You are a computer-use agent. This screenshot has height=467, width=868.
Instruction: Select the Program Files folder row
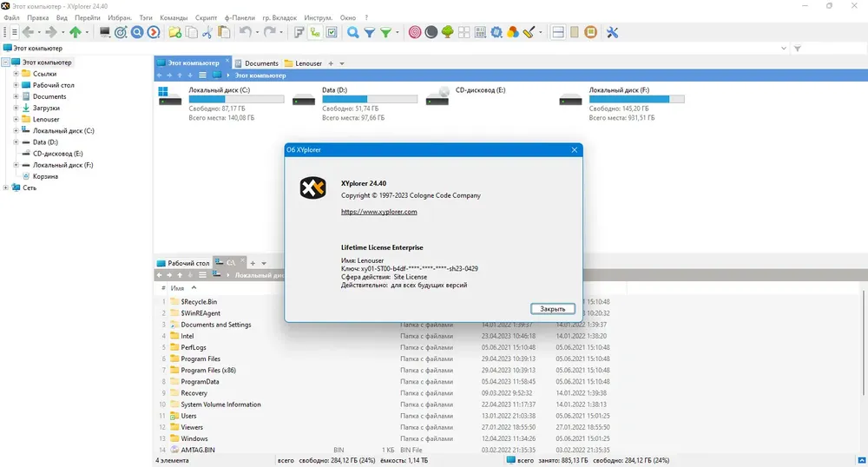[x=201, y=358]
